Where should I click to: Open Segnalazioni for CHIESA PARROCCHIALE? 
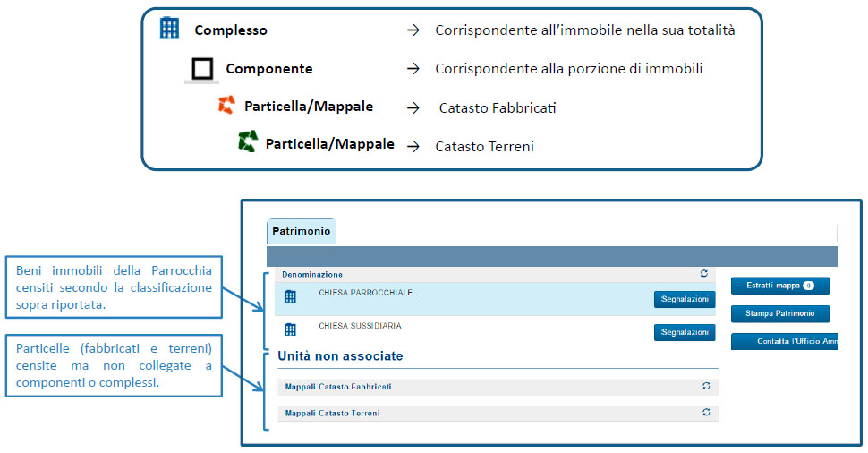(685, 299)
